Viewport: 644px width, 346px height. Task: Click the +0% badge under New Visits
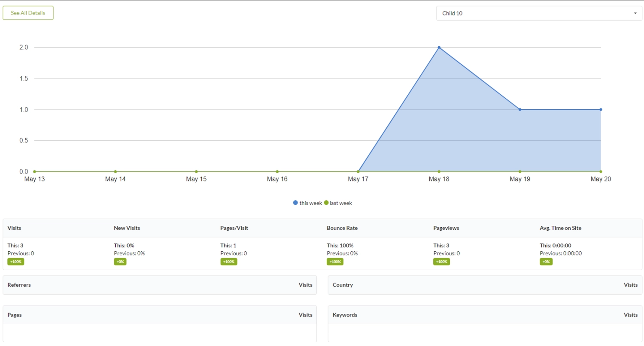120,262
